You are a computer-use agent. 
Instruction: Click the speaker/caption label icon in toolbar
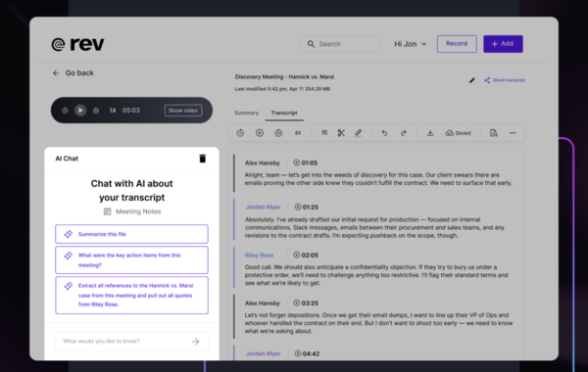(x=324, y=132)
